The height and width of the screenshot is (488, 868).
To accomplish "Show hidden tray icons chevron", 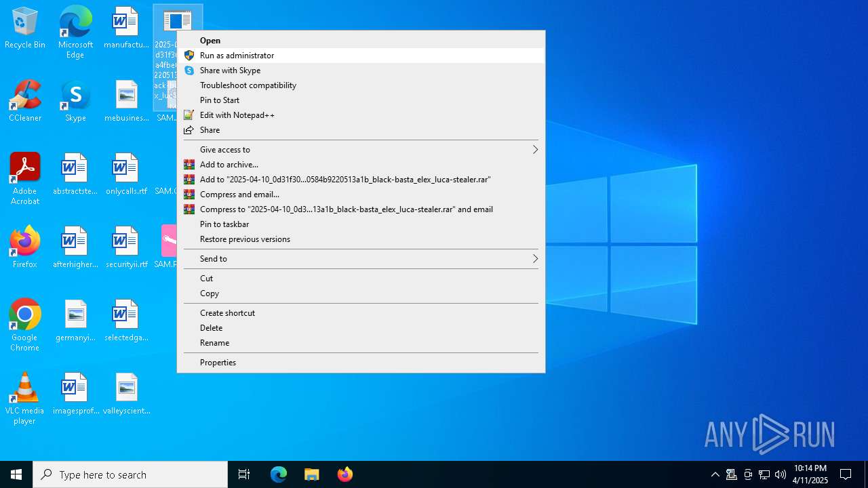I will coord(715,474).
